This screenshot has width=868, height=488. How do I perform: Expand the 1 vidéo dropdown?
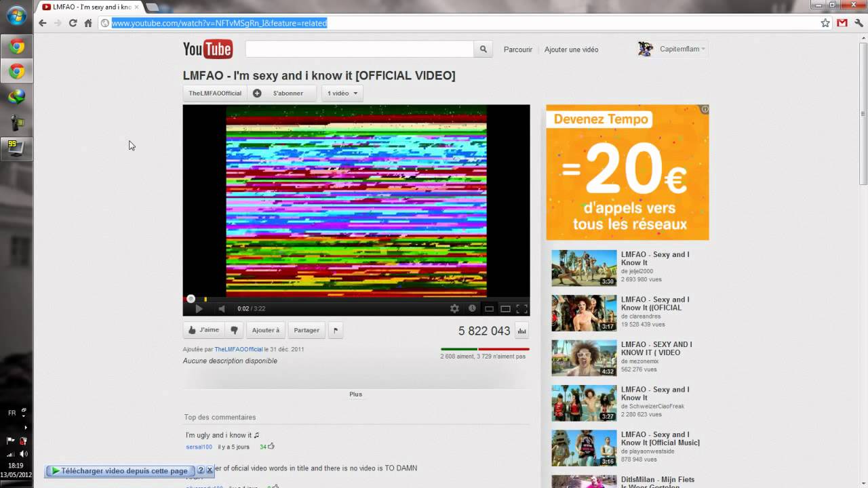click(342, 93)
